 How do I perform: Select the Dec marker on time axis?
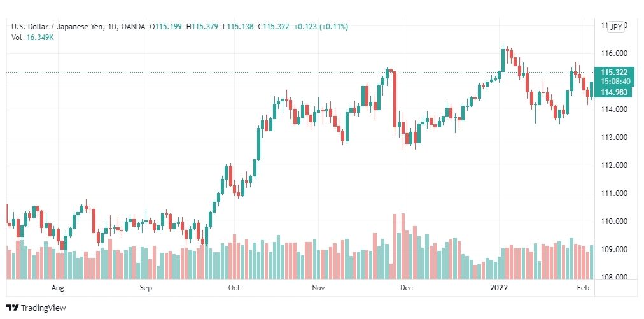[x=406, y=288]
